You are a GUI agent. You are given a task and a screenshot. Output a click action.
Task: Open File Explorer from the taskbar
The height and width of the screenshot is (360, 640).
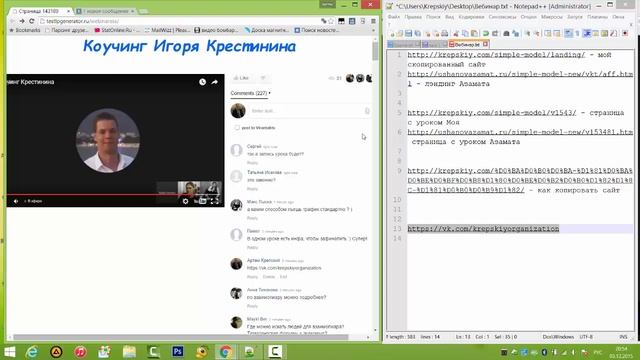pyautogui.click(x=129, y=352)
